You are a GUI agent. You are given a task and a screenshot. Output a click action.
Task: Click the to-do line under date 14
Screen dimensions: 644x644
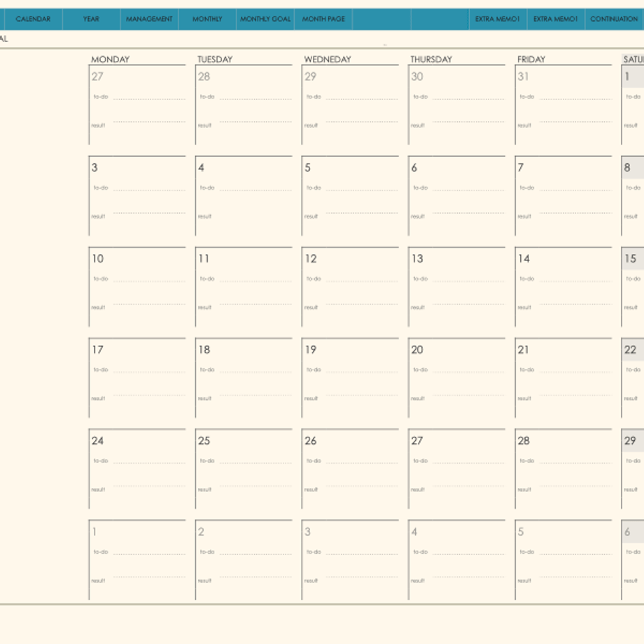575,281
